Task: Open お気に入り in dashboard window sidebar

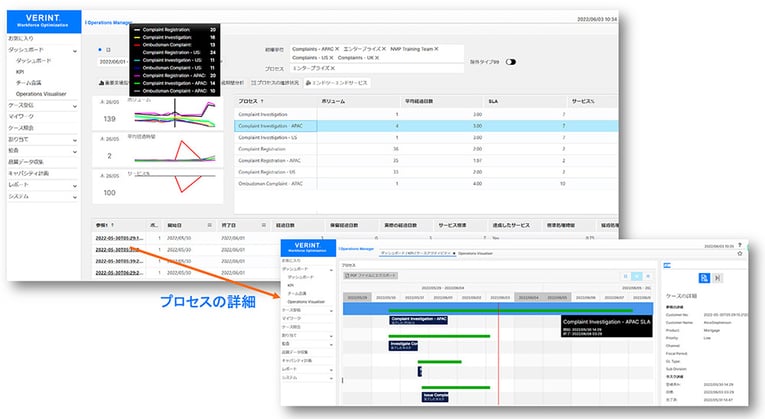Action: (21, 38)
